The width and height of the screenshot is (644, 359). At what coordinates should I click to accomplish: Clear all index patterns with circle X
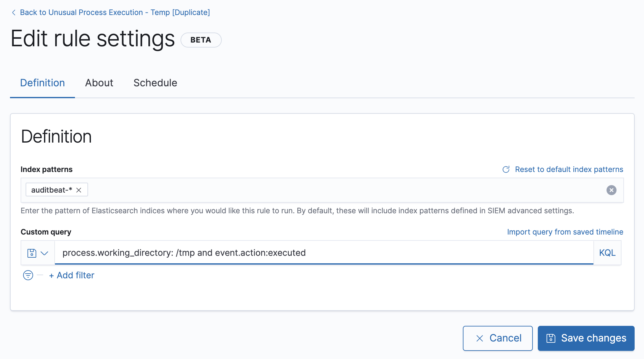pyautogui.click(x=611, y=190)
